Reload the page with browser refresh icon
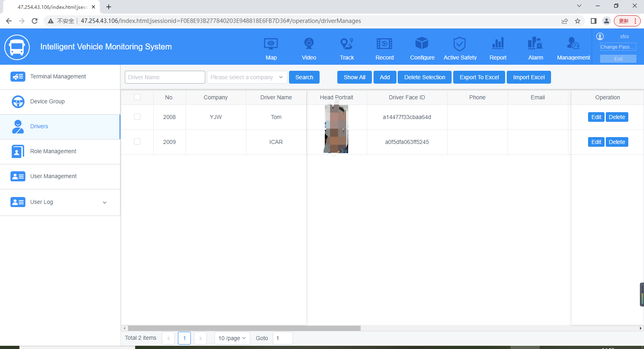Viewport: 644px width, 349px height. coord(35,21)
